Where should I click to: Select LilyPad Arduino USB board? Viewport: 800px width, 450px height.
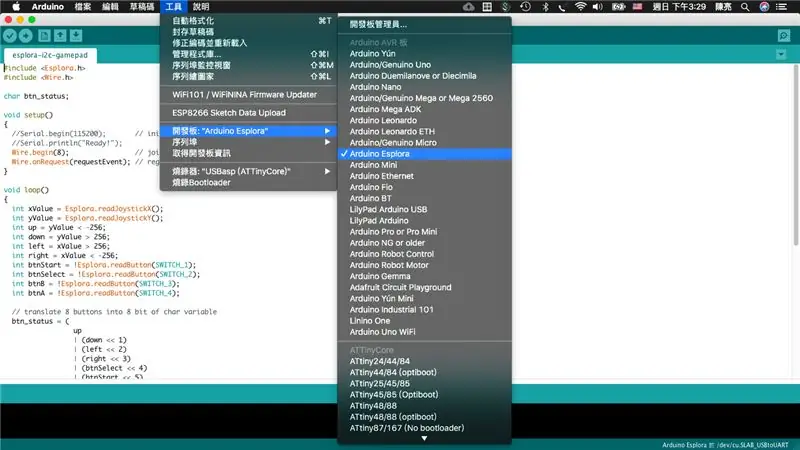[x=424, y=210]
